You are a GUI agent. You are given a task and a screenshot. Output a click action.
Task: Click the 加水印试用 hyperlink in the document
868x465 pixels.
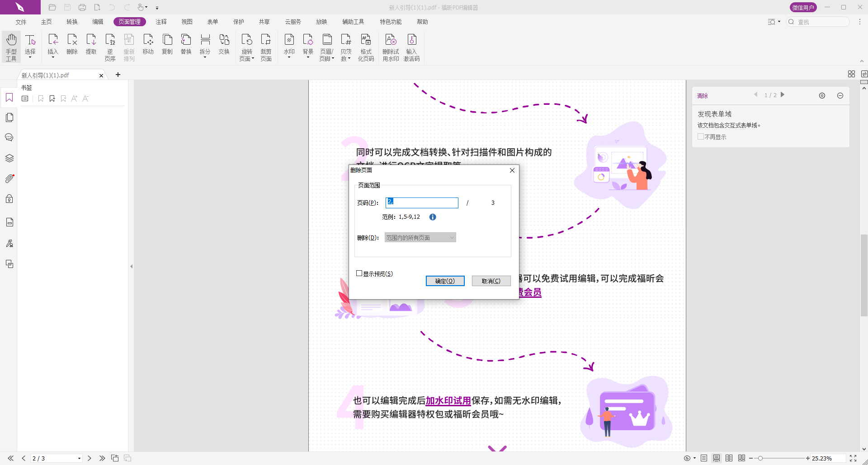pos(447,400)
